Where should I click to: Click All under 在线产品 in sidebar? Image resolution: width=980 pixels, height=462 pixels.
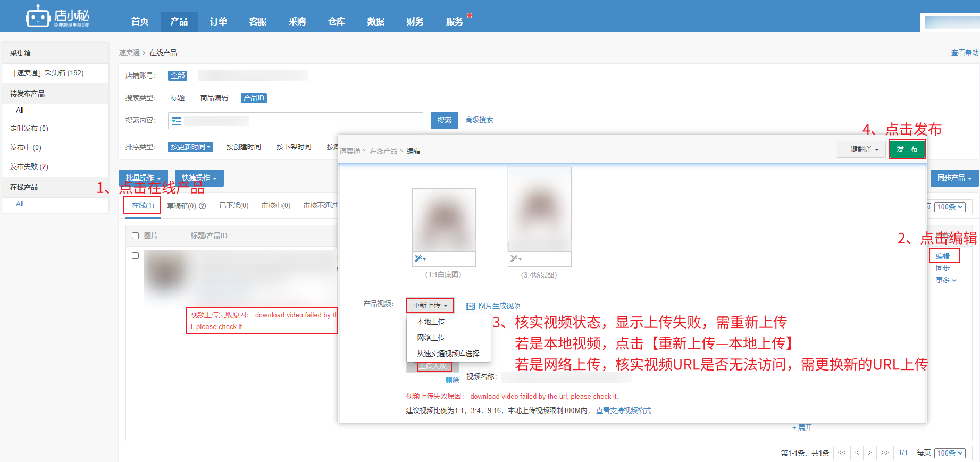pos(20,204)
